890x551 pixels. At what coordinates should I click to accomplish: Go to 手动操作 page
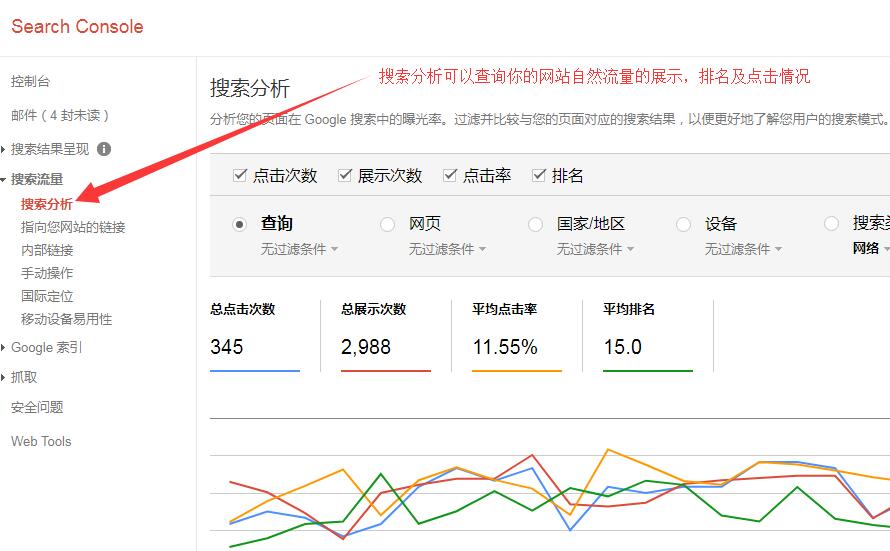47,274
